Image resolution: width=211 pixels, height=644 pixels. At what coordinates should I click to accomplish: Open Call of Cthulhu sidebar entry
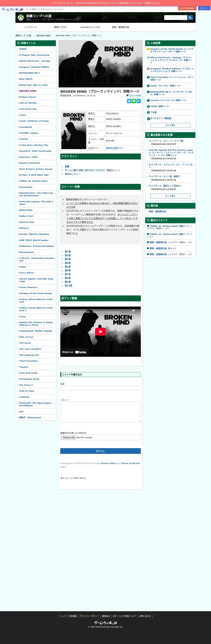[x=28, y=103]
